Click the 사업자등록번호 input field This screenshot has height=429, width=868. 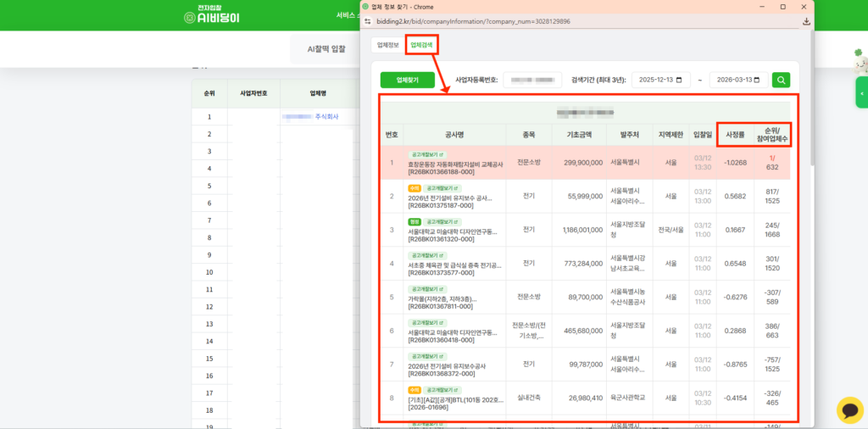532,80
